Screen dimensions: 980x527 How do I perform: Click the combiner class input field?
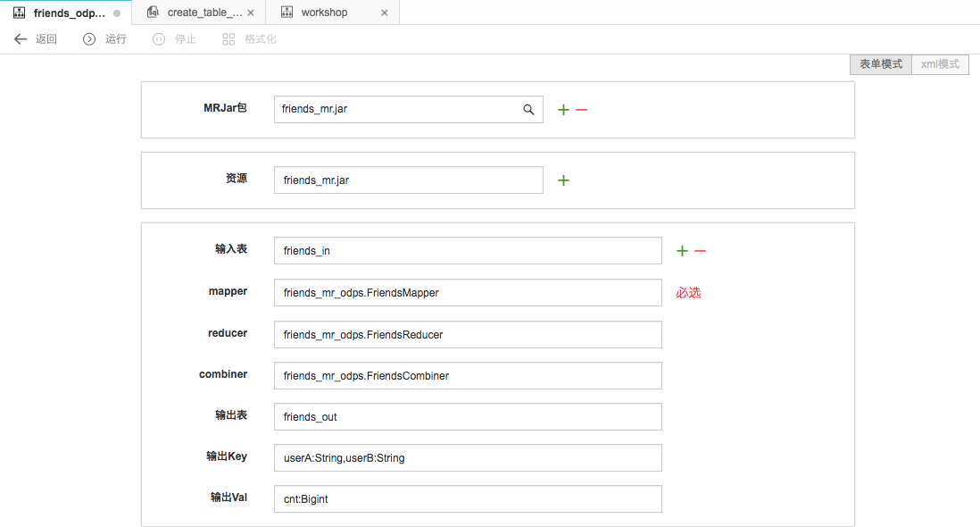[468, 375]
